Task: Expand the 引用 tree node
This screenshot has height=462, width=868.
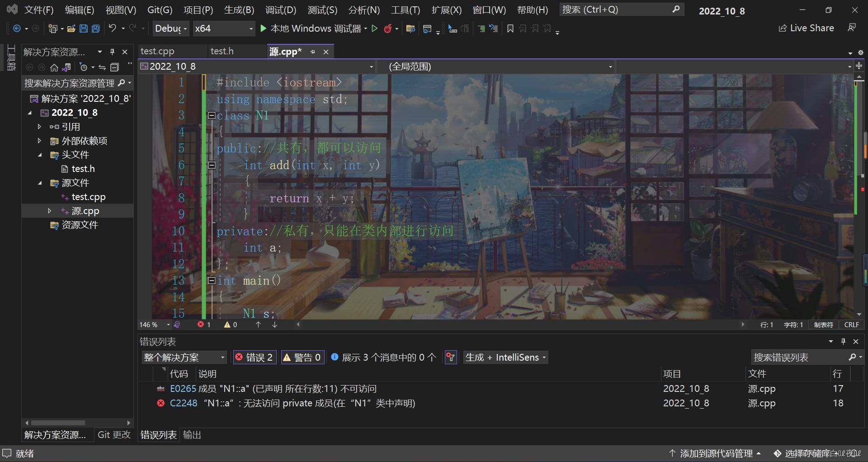Action: click(39, 127)
